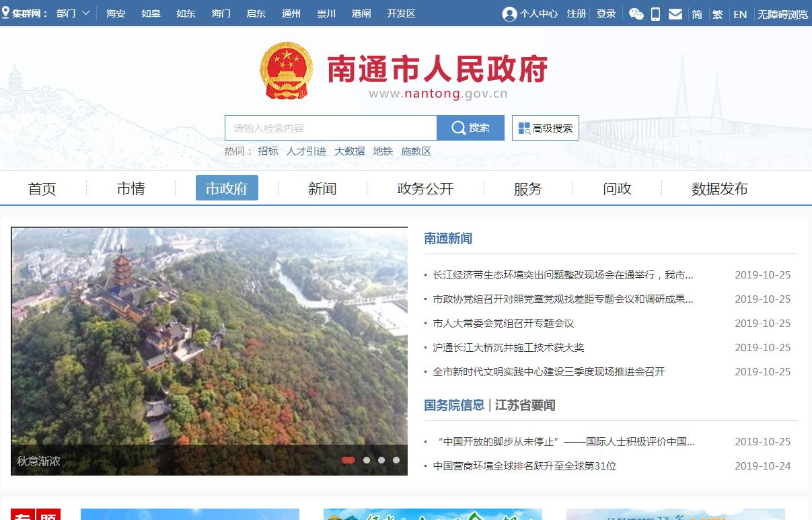812x520 pixels.
Task: Expand the 部门 dropdown
Action: tap(73, 13)
